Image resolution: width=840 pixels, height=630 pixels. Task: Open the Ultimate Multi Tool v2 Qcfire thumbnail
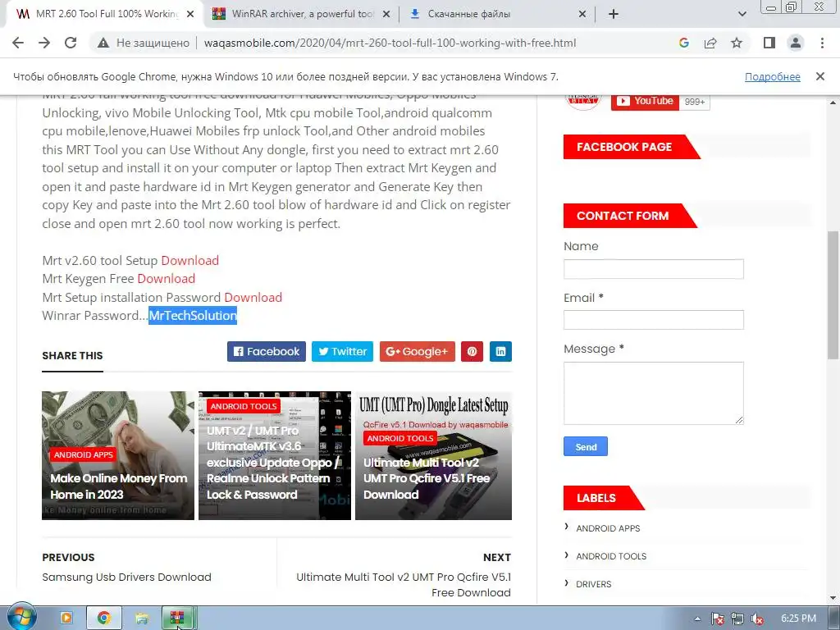pos(433,455)
